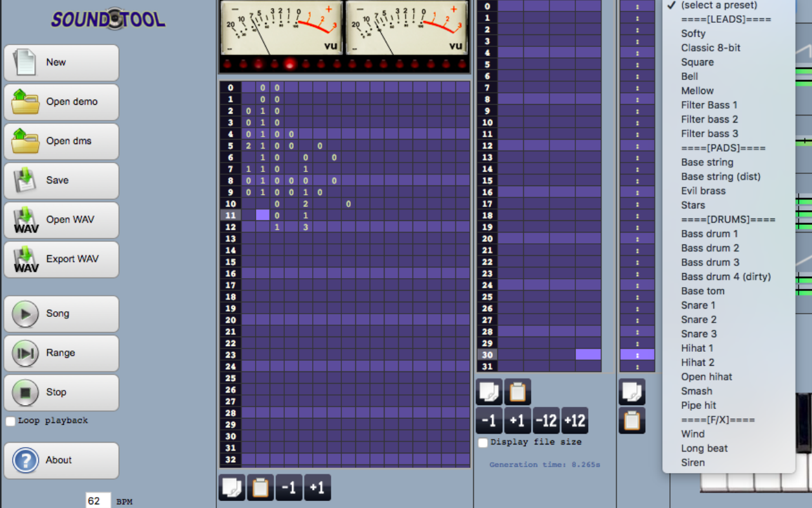
Task: Transpose down an octave with -12
Action: tap(546, 420)
